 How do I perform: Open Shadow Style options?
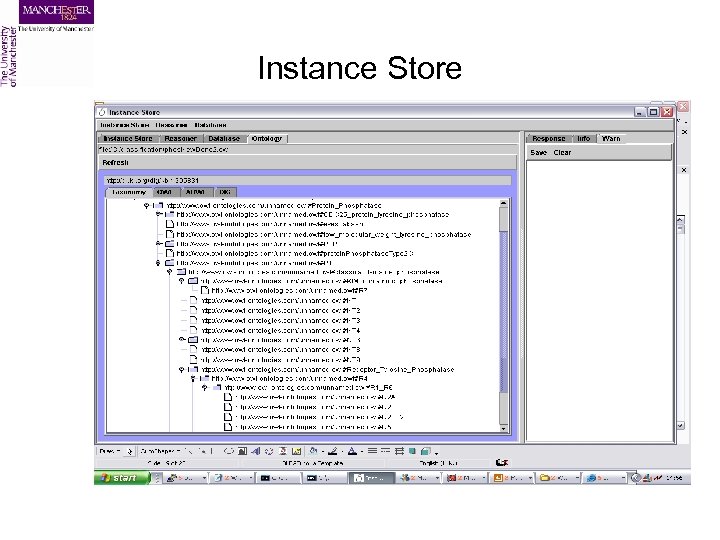(412, 451)
